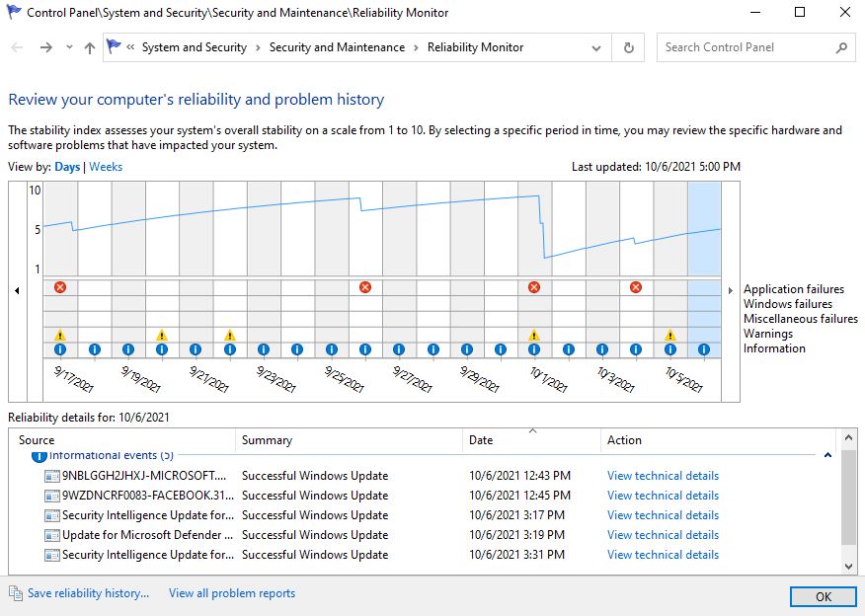Screen dimensions: 865x616
Task: Open the address bar history dropdown
Action: pos(596,48)
